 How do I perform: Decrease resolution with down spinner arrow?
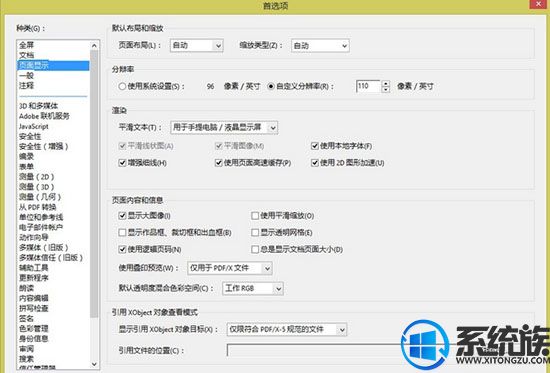coord(385,89)
